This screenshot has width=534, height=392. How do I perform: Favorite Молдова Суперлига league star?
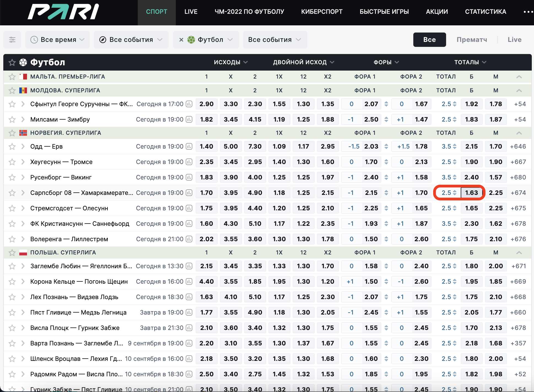pos(12,90)
